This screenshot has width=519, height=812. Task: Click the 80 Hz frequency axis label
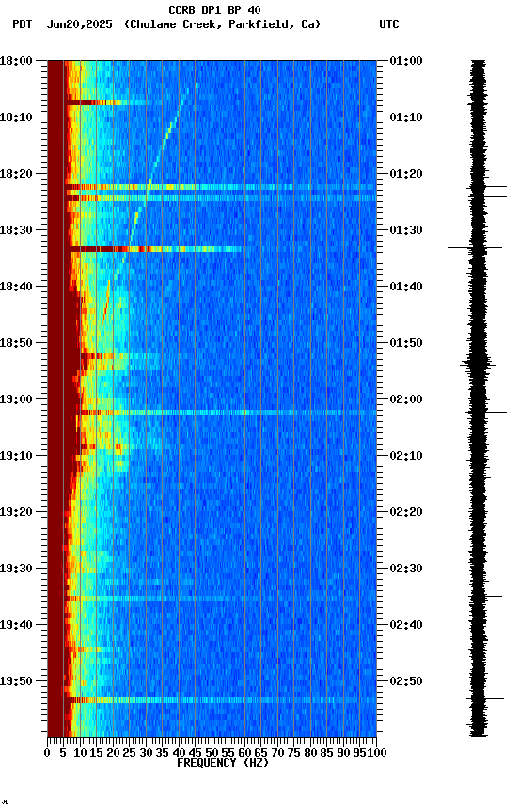coord(310,753)
